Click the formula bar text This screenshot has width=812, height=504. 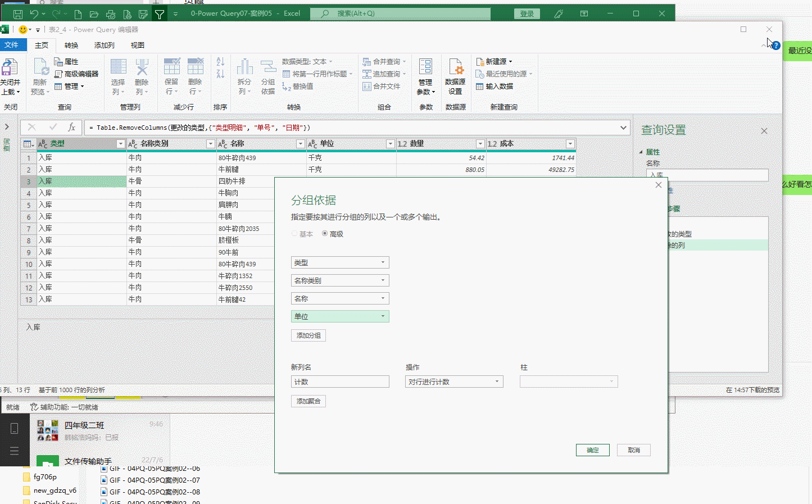tap(199, 128)
